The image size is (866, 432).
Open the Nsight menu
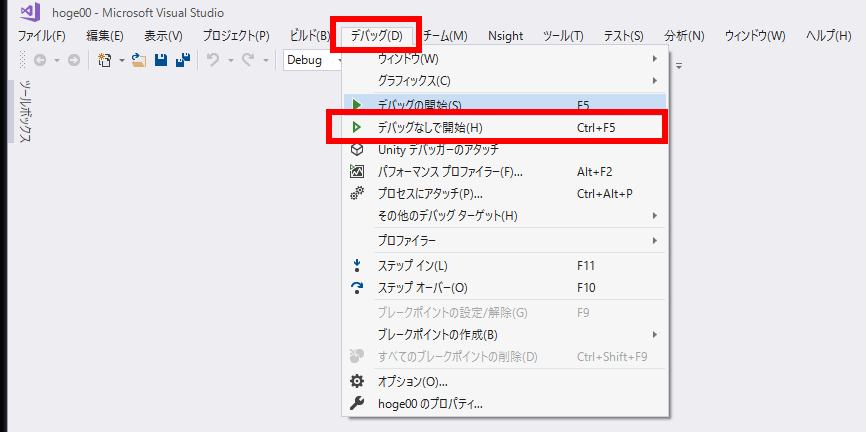[505, 36]
